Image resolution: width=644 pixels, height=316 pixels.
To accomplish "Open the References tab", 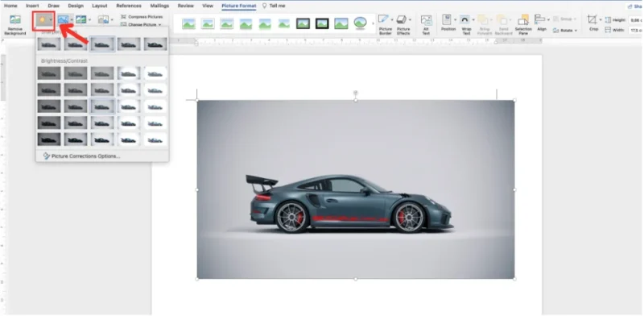I will pos(129,6).
